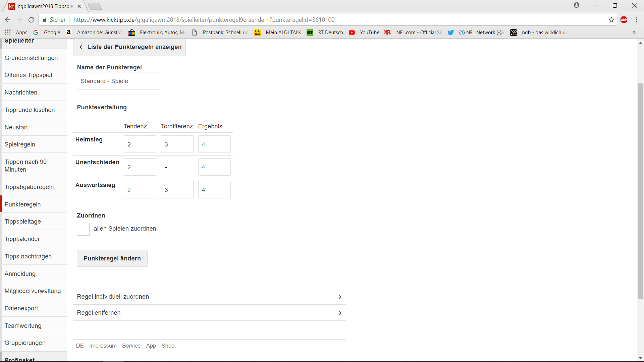Open the Chrome three-dot menu
Screen dimensions: 644x362
636,20
